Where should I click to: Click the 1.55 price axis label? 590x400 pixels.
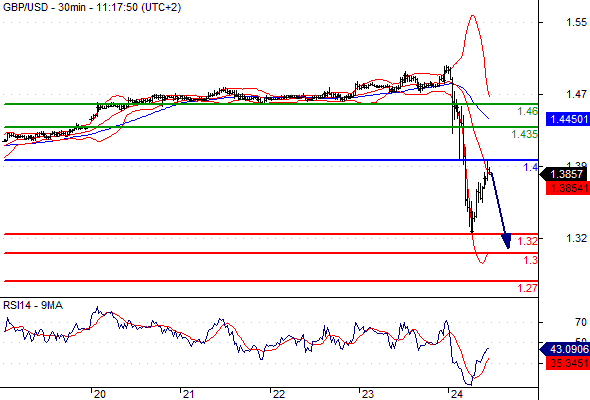[576, 22]
